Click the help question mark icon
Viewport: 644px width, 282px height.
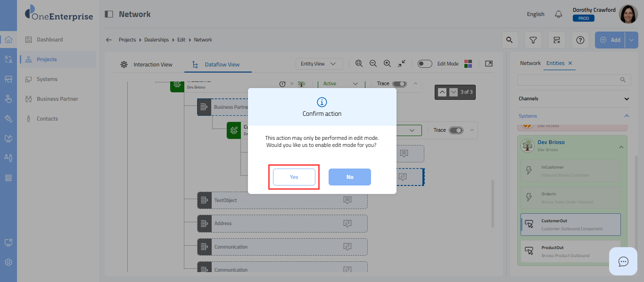point(580,40)
